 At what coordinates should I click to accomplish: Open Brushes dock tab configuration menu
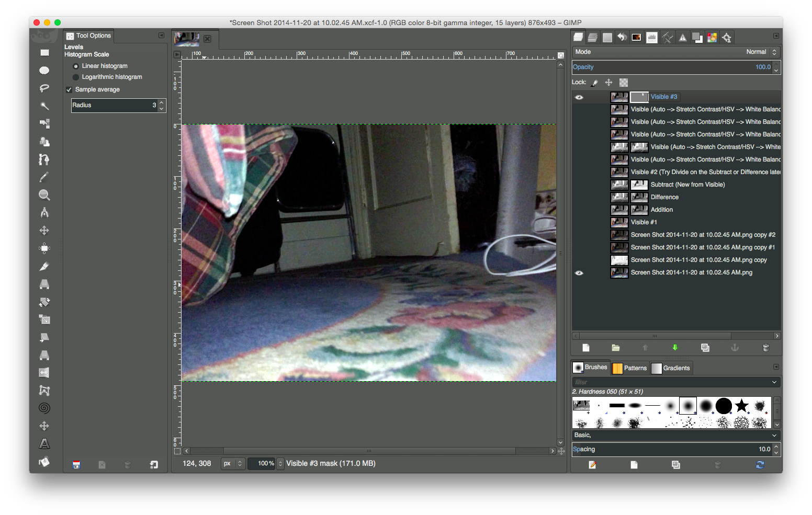(x=776, y=367)
